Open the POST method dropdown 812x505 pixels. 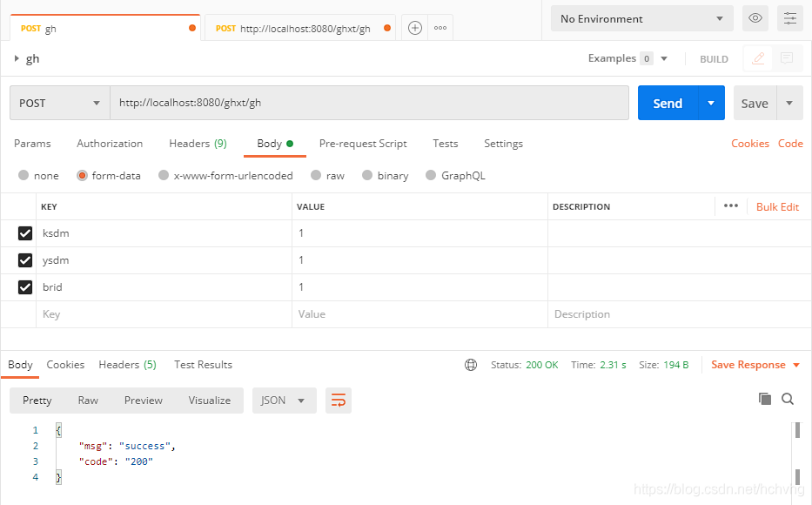tap(58, 102)
